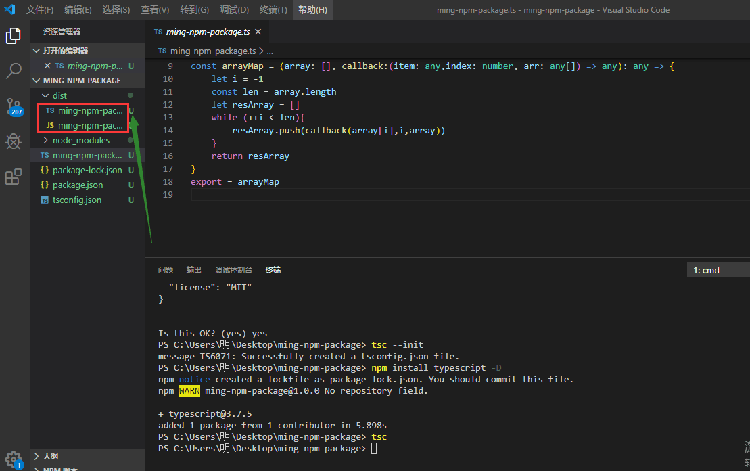Switch to the Output panel tab
The width and height of the screenshot is (750, 471).
coord(193,270)
